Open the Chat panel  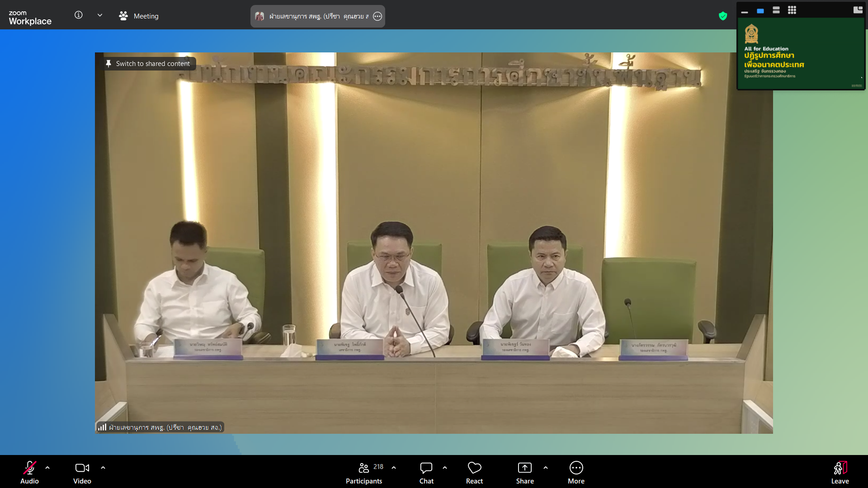point(426,472)
